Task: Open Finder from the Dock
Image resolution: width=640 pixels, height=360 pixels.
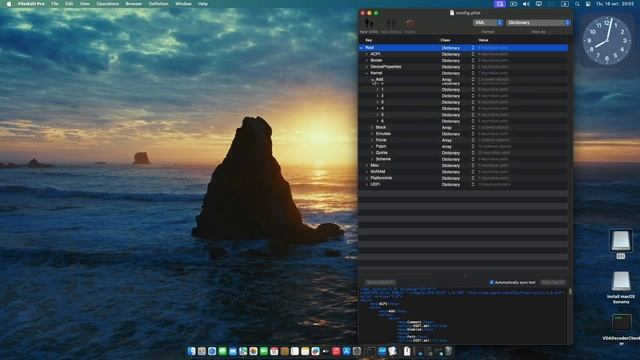Action: 191,351
